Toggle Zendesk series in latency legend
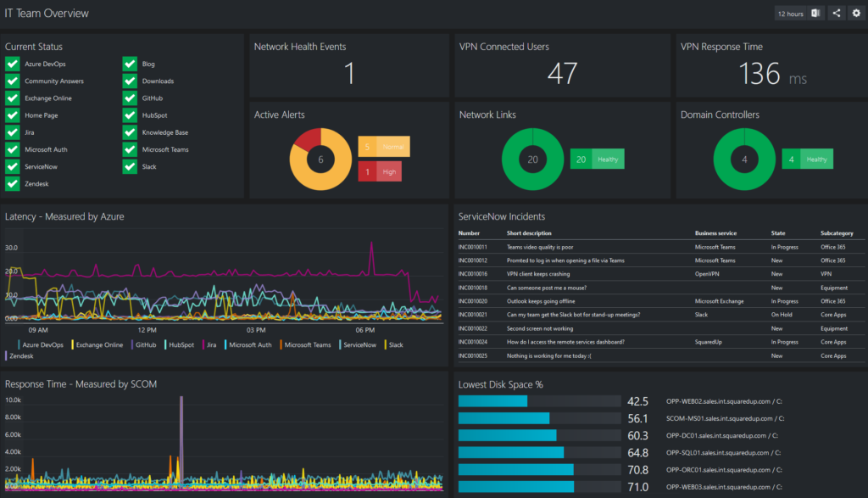 [19, 355]
